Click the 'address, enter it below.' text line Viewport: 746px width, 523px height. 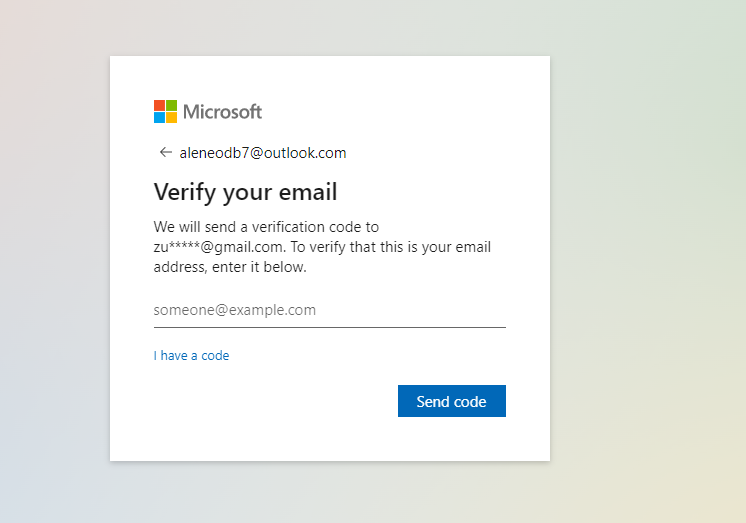click(230, 267)
